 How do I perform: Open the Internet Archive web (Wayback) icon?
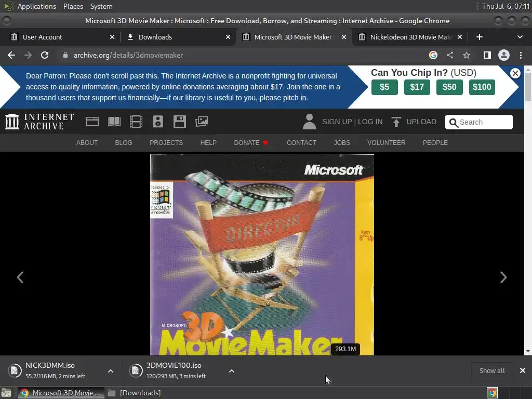(x=92, y=122)
